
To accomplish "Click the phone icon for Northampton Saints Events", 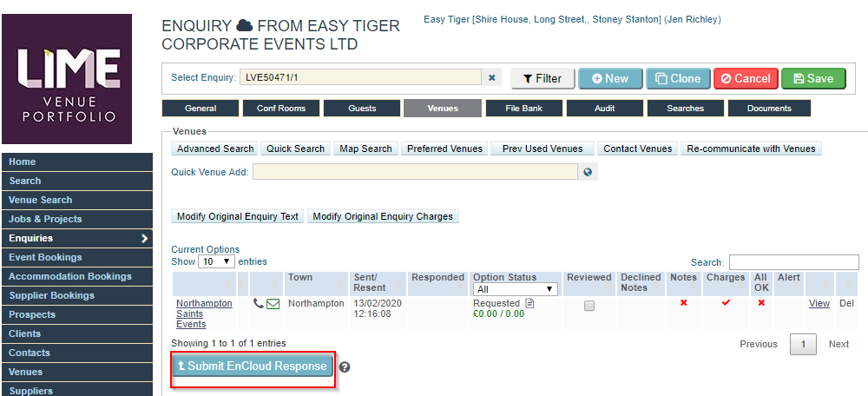I will (258, 303).
